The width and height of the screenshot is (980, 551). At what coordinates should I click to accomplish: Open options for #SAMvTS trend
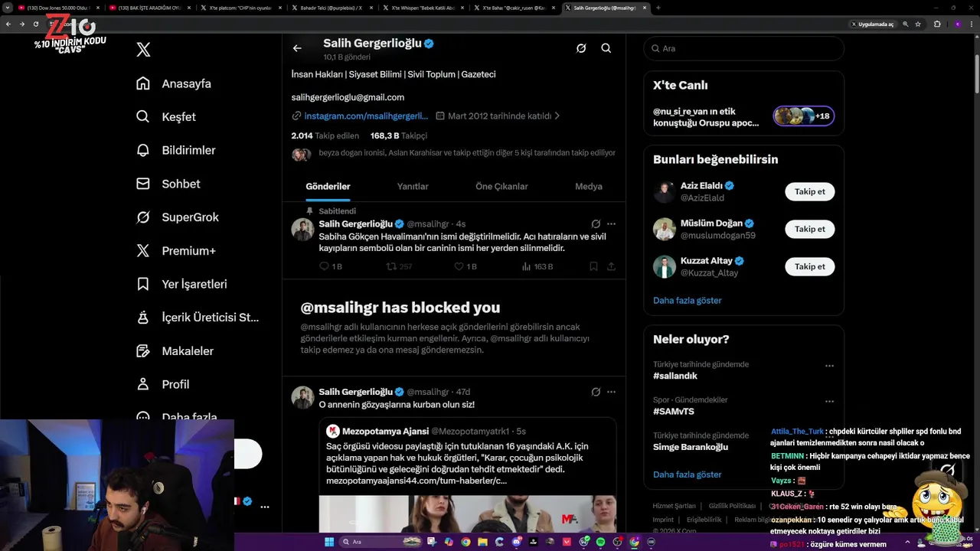coord(829,401)
